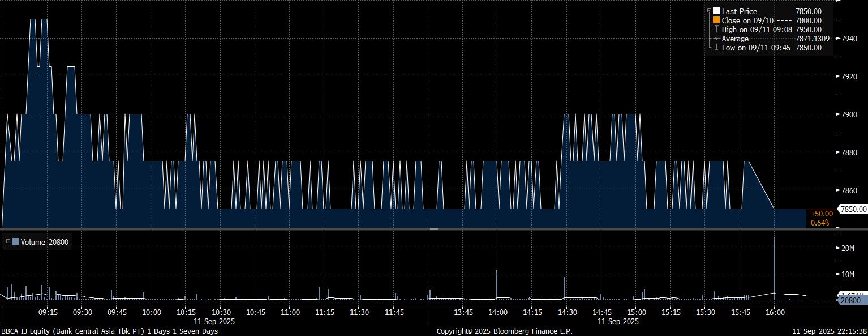Select the Average line icon in legend

coord(716,39)
